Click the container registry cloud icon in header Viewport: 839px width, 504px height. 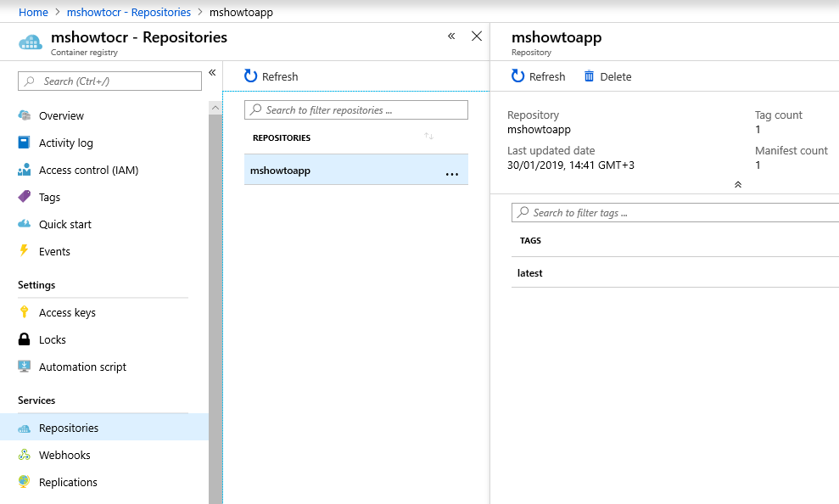pos(30,42)
